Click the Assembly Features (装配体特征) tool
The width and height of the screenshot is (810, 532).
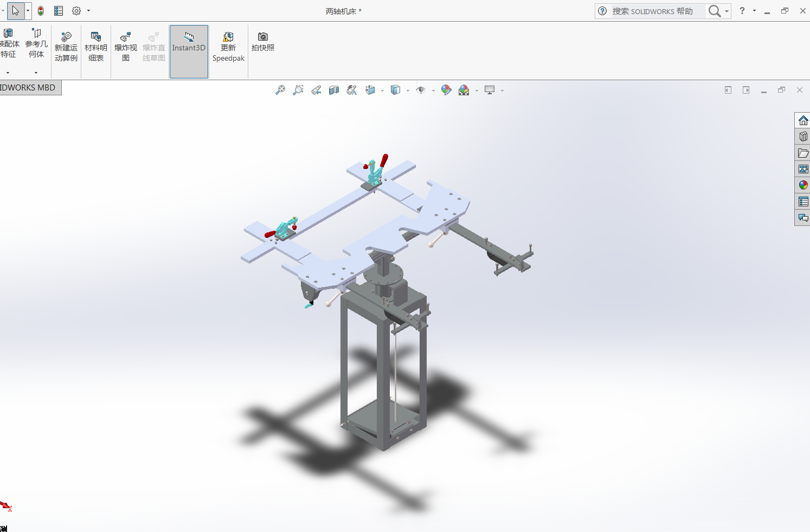[9, 44]
